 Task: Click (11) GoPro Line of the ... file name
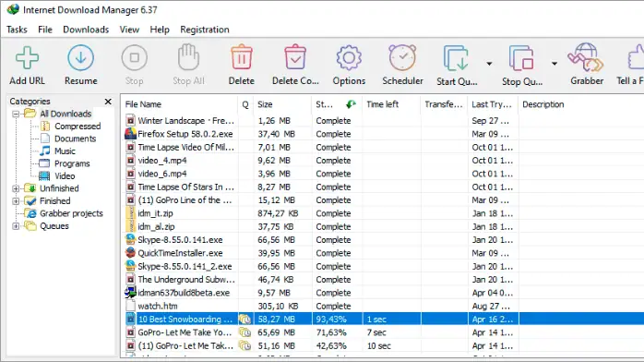(x=185, y=200)
